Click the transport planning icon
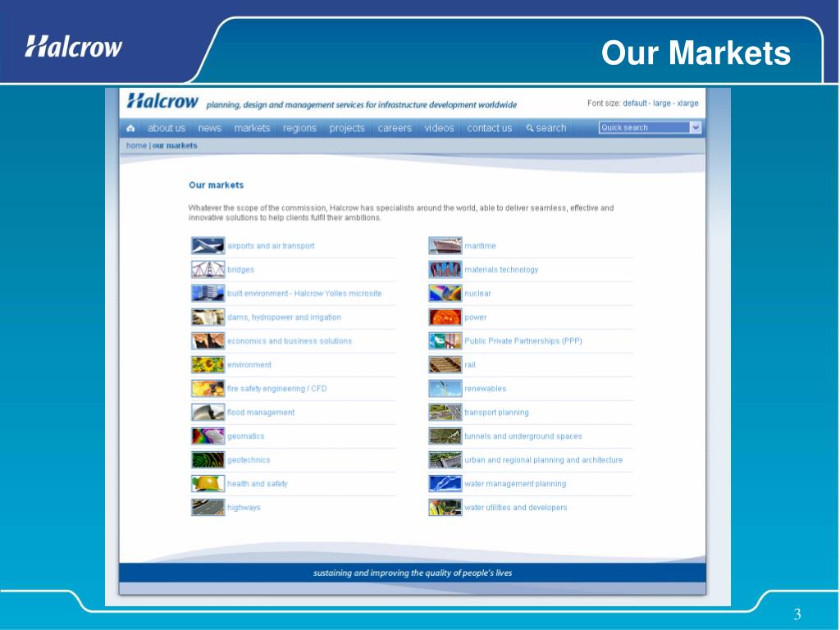The height and width of the screenshot is (630, 840). [445, 413]
